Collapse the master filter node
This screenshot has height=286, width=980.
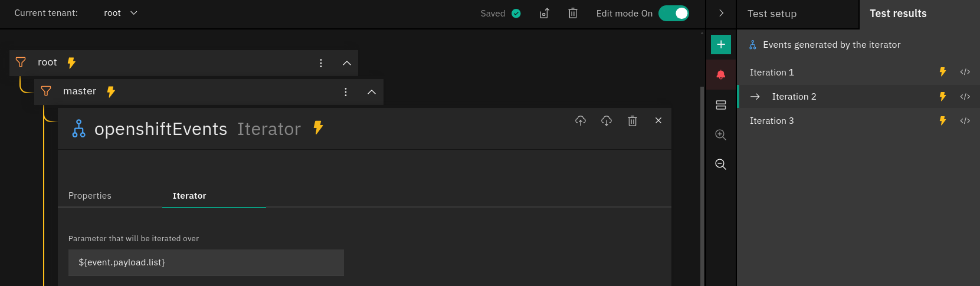pos(372,92)
